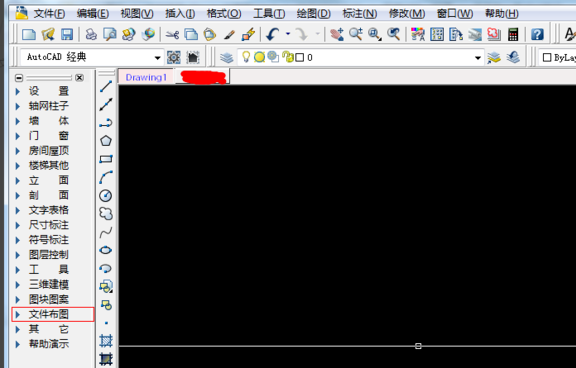Toggle layer 0 freeze sun icon

tap(259, 57)
